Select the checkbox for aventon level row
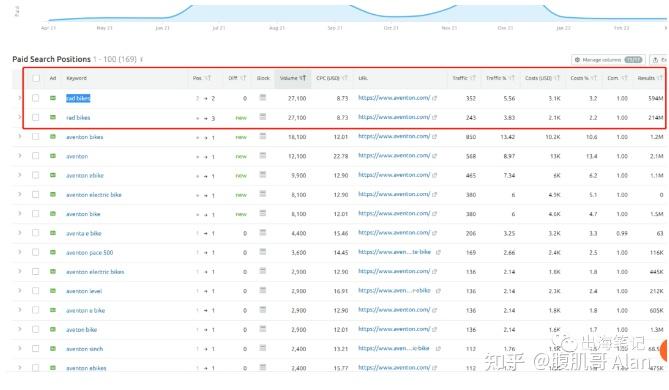This screenshot has width=669, height=390. pyautogui.click(x=36, y=291)
